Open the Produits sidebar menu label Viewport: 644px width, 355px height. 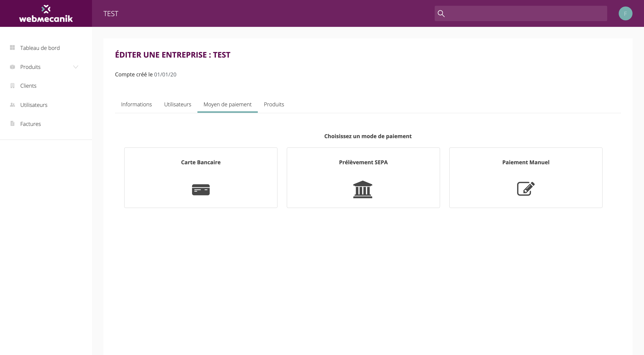pyautogui.click(x=30, y=67)
